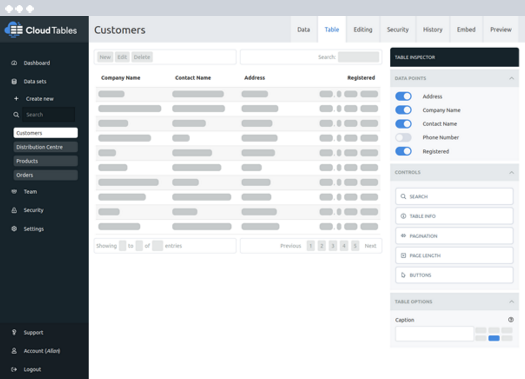This screenshot has height=379, width=525.
Task: Toggle the Company Name data point
Action: (x=403, y=110)
